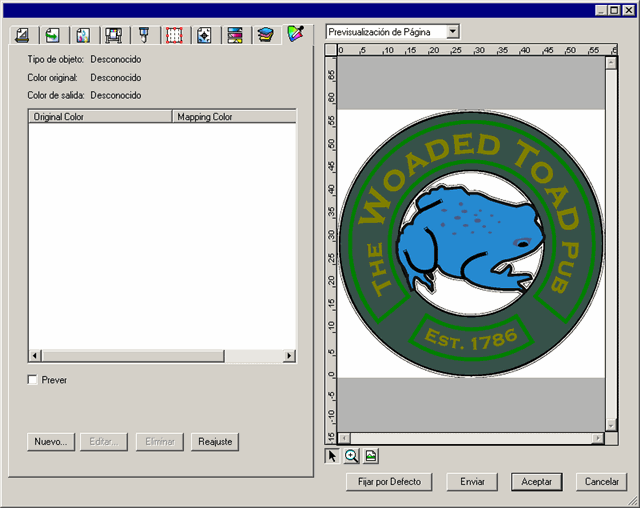
Task: Open the cutter blade tool tab
Action: pyautogui.click(x=144, y=35)
